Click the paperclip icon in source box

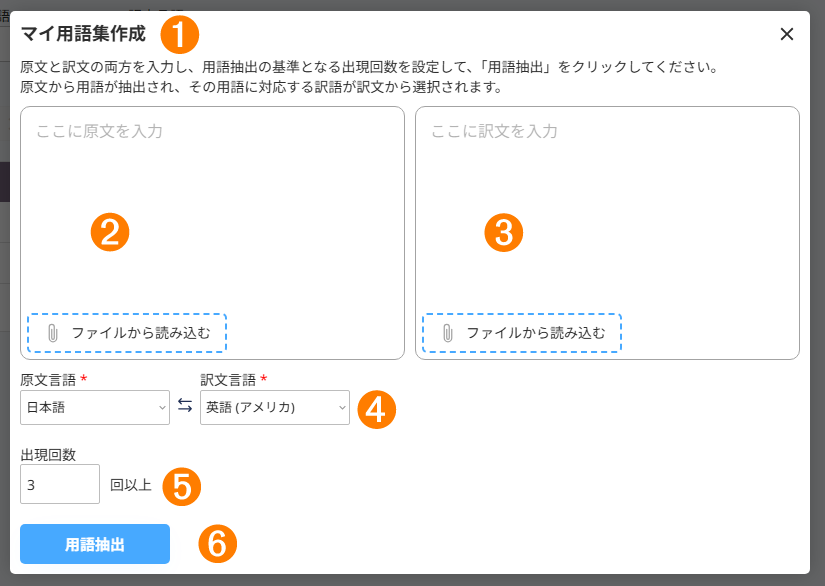point(53,333)
